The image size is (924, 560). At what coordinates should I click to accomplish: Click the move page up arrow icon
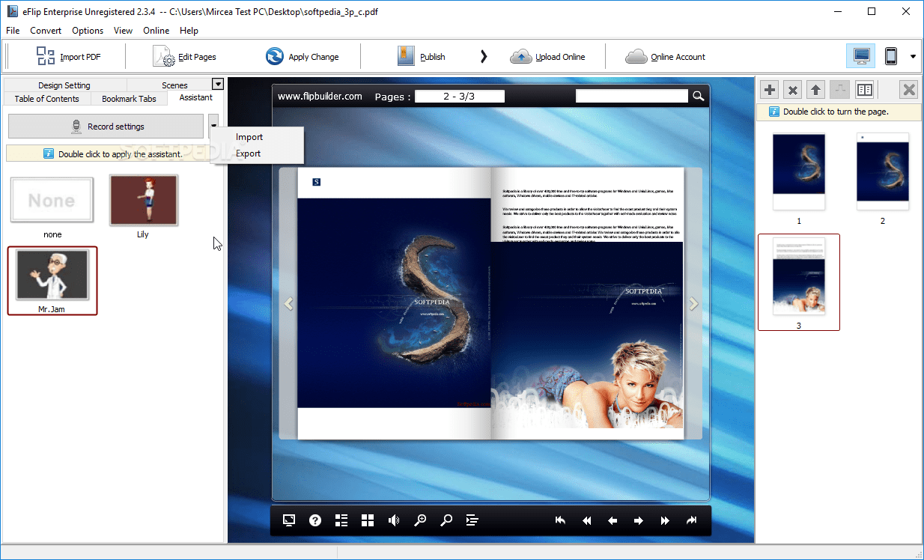(x=816, y=90)
